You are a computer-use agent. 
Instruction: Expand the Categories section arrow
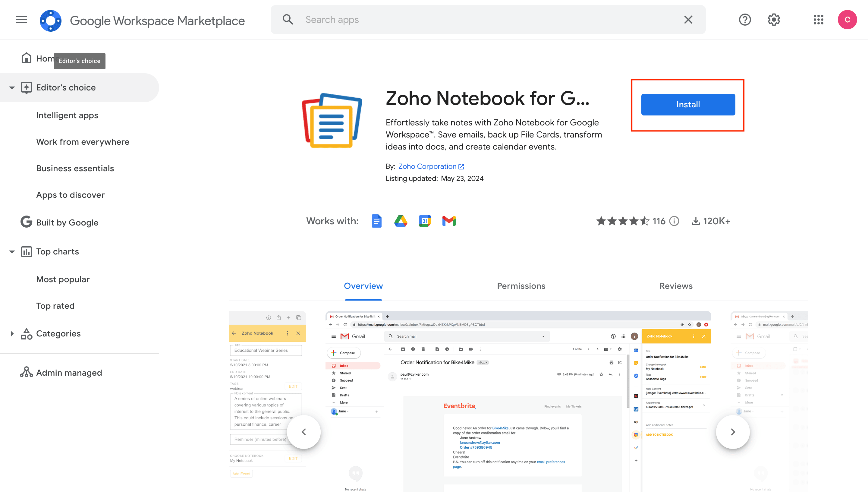(12, 334)
